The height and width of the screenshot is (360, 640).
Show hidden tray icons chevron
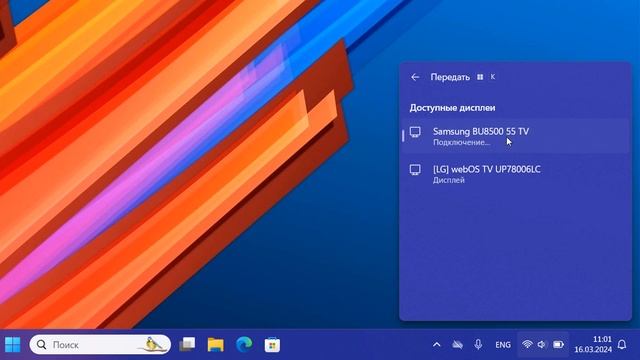(437, 345)
